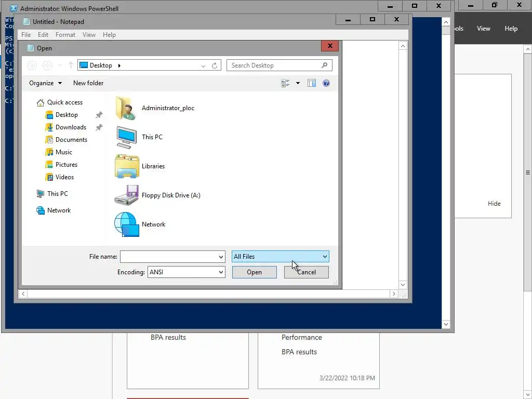Select Videos in navigation pane
The height and width of the screenshot is (399, 532).
tap(59, 177)
